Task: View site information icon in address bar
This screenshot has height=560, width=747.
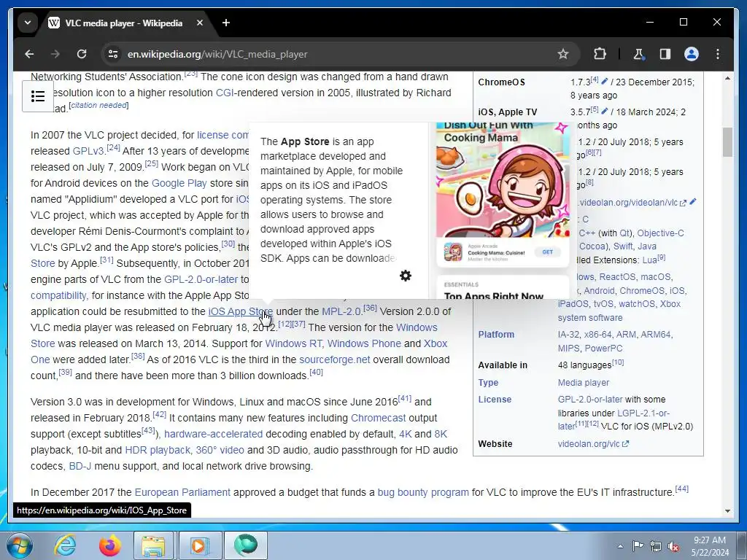Action: (x=113, y=54)
